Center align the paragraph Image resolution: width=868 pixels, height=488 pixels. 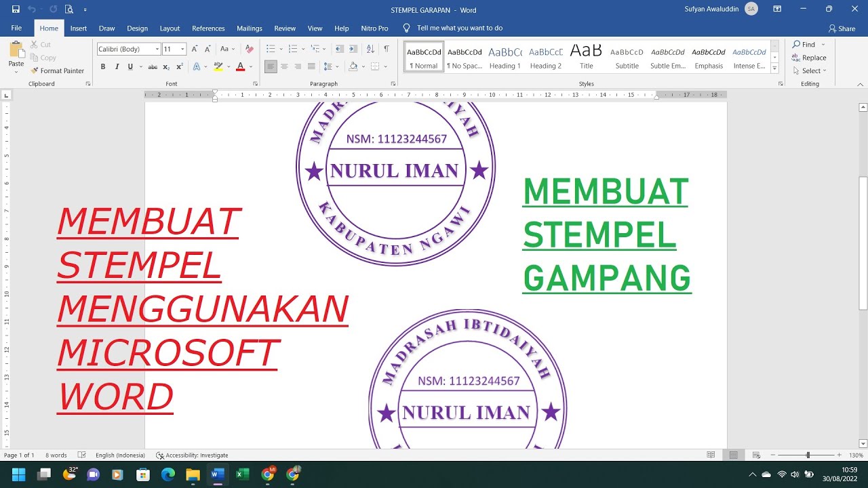click(284, 66)
